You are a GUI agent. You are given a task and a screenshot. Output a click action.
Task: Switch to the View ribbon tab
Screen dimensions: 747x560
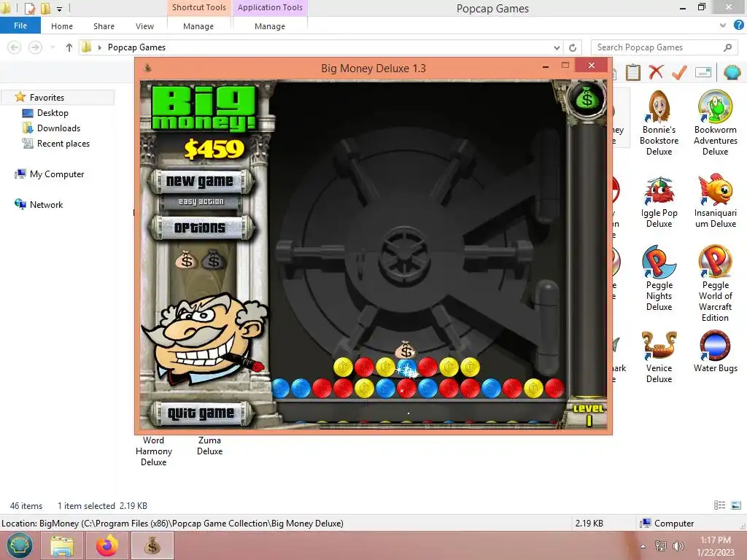coord(144,26)
